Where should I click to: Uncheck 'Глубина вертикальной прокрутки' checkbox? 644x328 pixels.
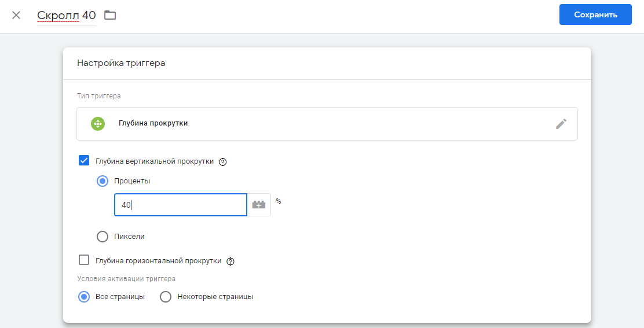84,160
